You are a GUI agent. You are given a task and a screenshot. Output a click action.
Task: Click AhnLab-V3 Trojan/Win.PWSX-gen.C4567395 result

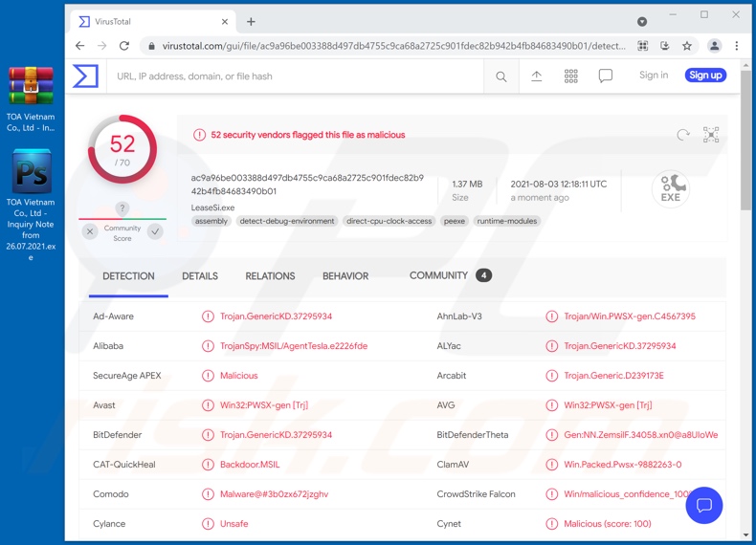[x=630, y=316]
